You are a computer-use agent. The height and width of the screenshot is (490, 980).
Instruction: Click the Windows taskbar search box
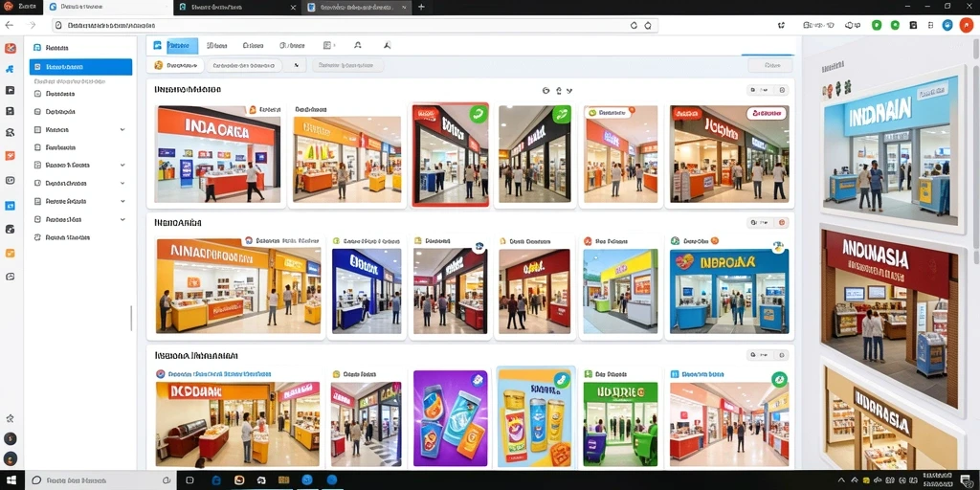click(x=101, y=480)
